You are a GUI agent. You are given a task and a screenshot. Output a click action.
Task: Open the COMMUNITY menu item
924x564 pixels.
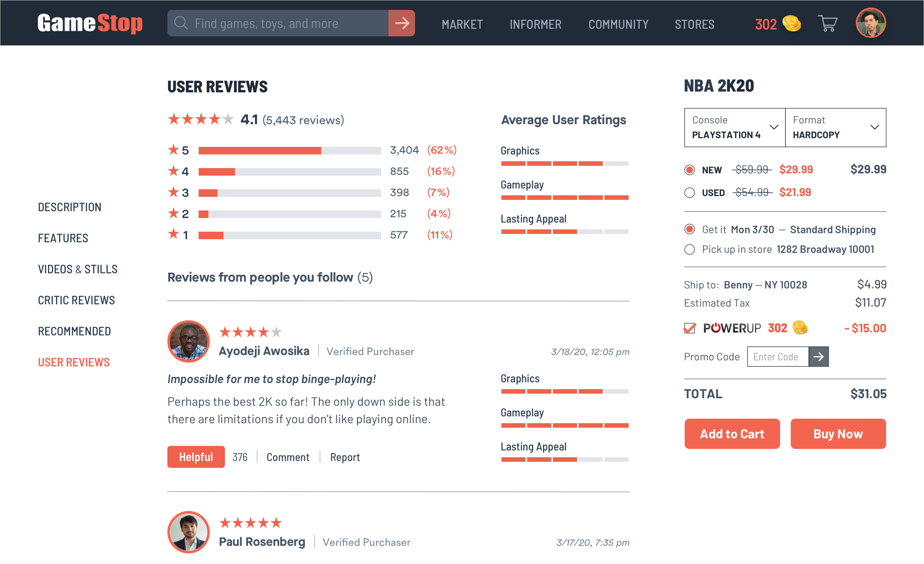click(618, 25)
